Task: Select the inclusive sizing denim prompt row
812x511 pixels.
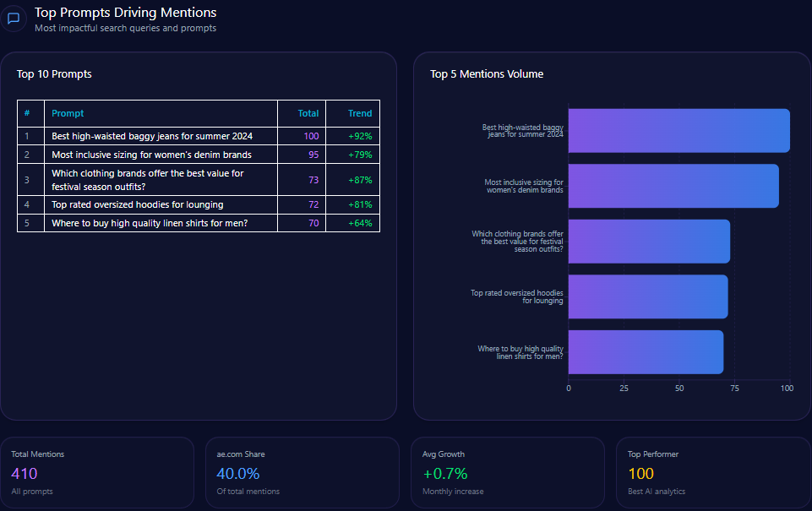Action: (151, 155)
